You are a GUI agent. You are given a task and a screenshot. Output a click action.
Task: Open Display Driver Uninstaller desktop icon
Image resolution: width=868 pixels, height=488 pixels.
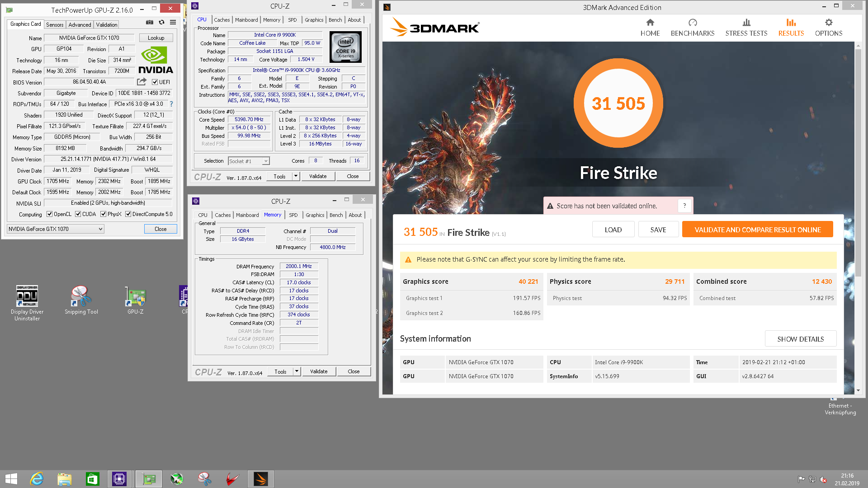click(27, 303)
